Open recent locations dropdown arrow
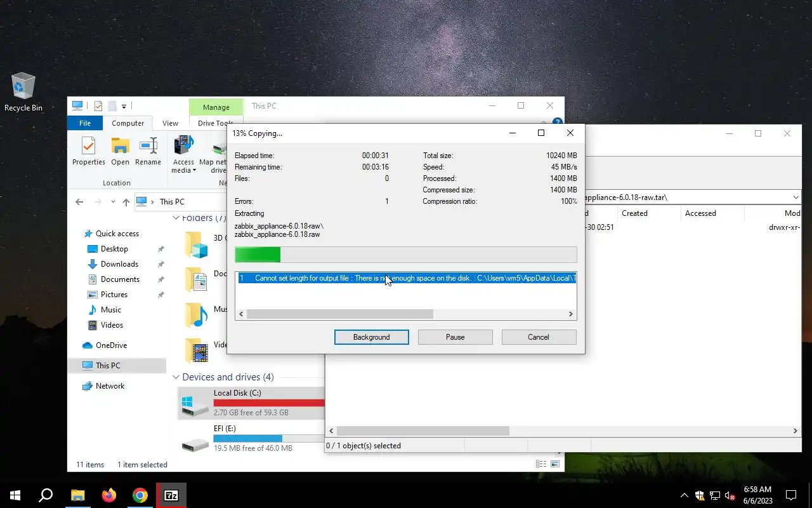 click(113, 202)
